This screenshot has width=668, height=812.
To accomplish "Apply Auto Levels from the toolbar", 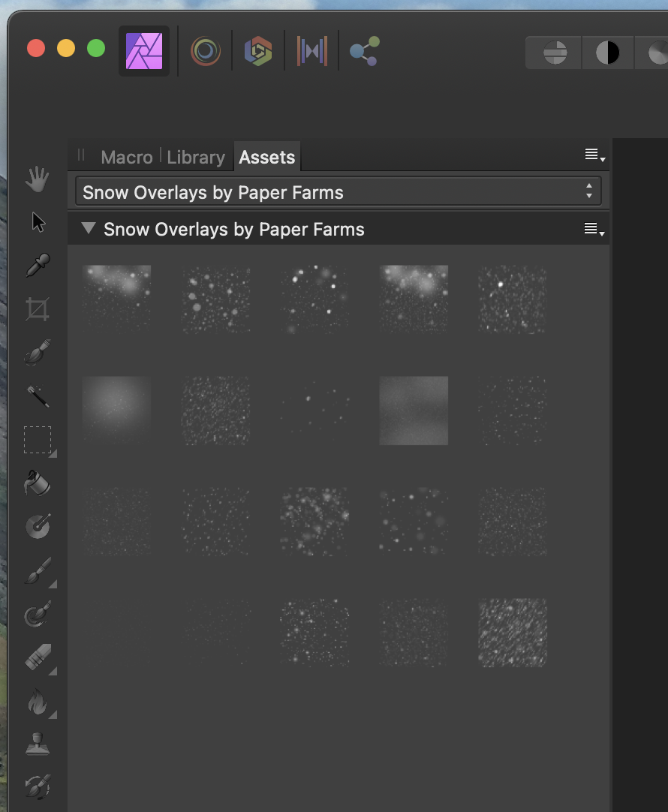I will pos(555,53).
